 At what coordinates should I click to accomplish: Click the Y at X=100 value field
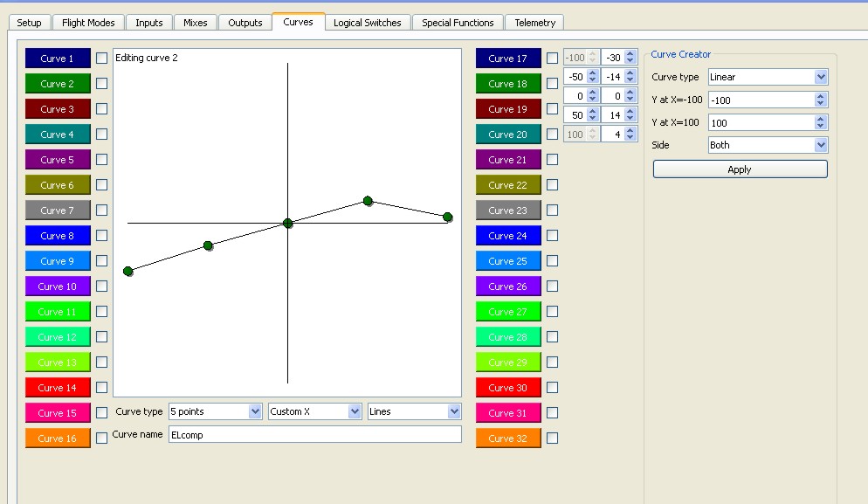[761, 123]
